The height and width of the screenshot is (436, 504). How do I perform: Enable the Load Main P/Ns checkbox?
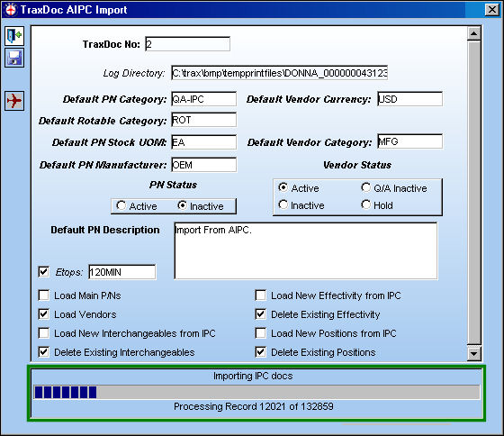tap(44, 295)
